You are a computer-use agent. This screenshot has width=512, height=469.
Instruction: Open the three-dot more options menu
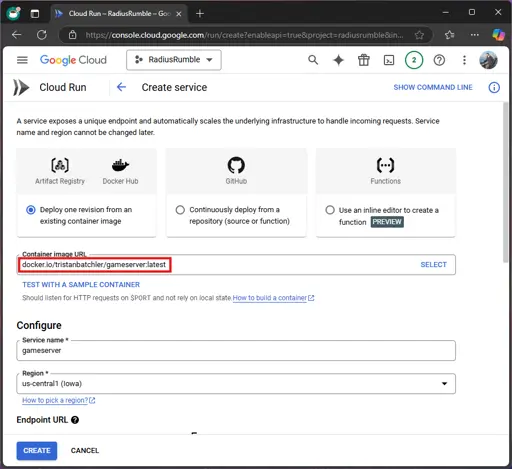point(464,60)
